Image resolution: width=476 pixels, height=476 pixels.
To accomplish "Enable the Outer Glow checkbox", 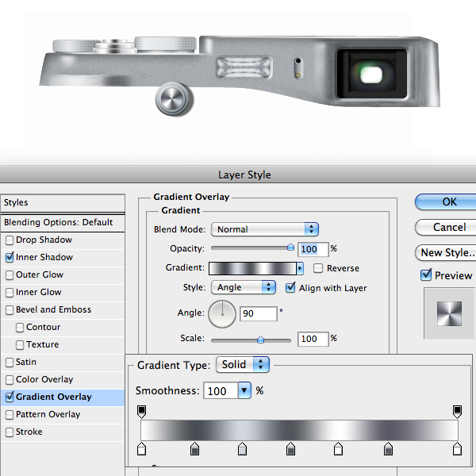I will click(10, 275).
